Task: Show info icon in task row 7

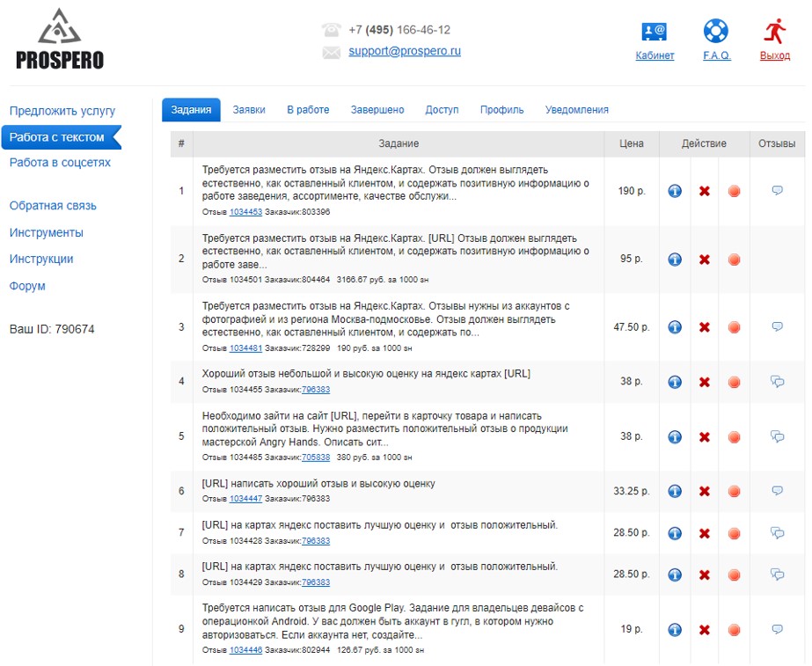Action: pyautogui.click(x=674, y=533)
